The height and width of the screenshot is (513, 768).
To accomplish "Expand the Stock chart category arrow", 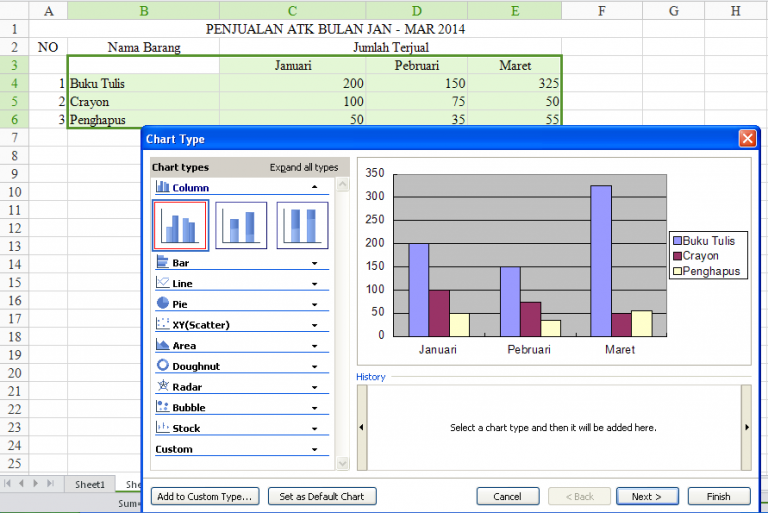I will pos(315,429).
